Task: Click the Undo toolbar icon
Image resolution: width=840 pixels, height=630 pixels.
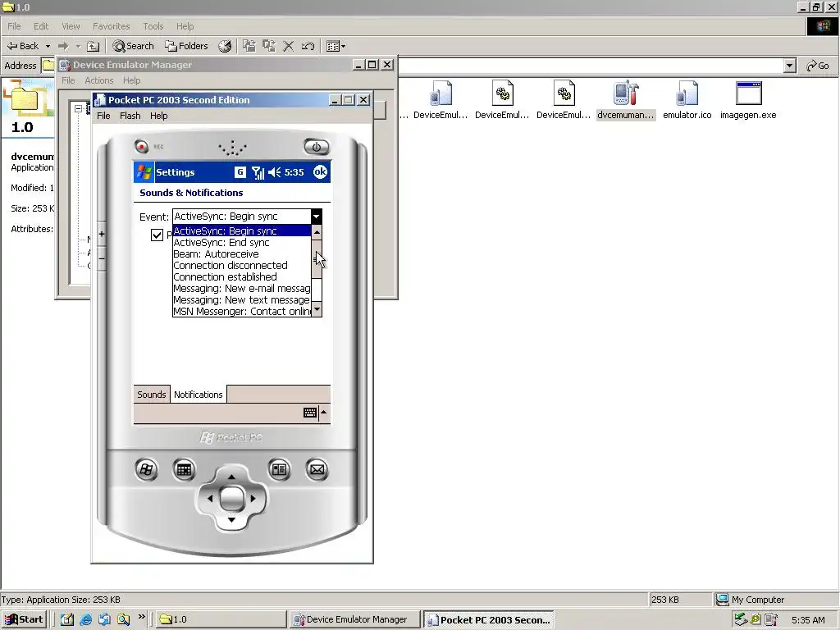Action: coord(308,46)
